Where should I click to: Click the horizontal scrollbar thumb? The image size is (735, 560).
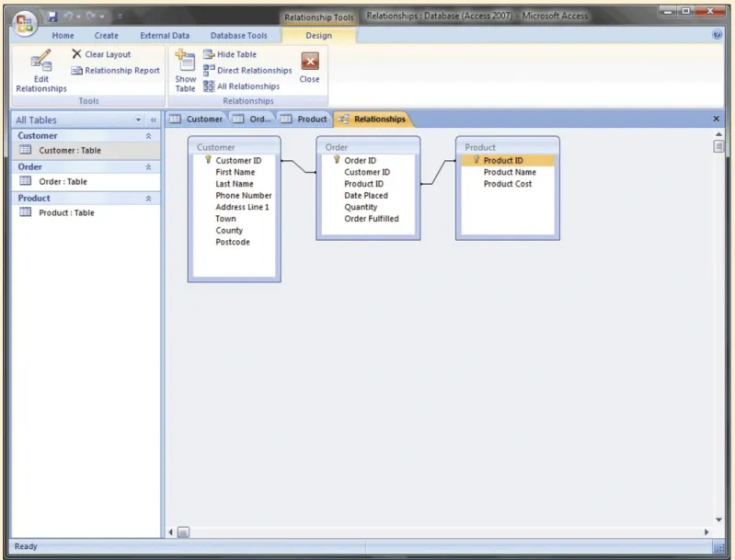pyautogui.click(x=183, y=532)
